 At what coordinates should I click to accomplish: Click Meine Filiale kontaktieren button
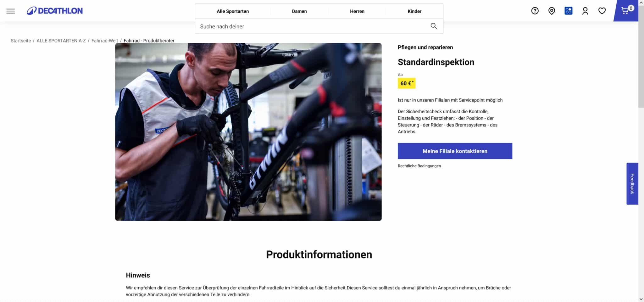click(455, 151)
